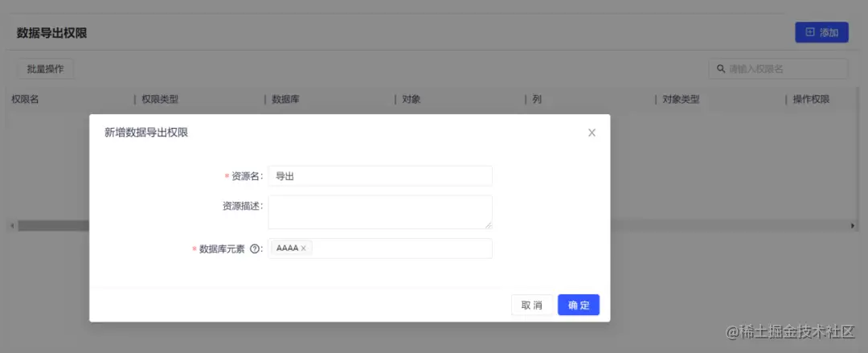Click the 权限名 column header
The height and width of the screenshot is (353, 868).
[x=26, y=99]
